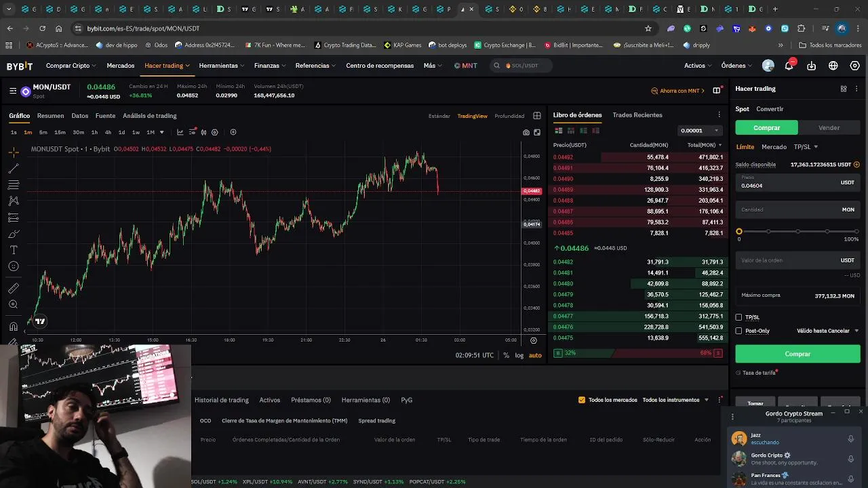868x488 pixels.
Task: Click the green Comprar submit button
Action: point(797,354)
